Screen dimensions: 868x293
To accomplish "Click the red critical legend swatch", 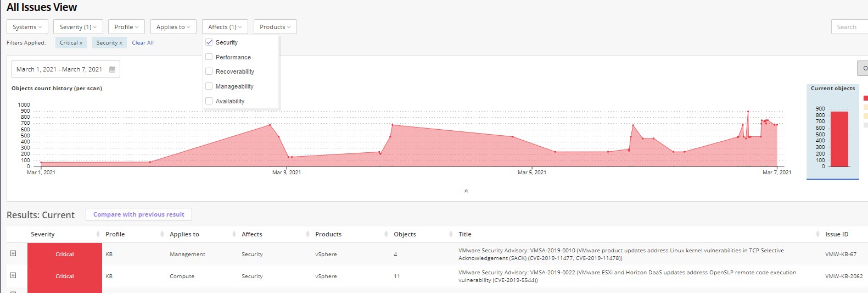I will 865,98.
